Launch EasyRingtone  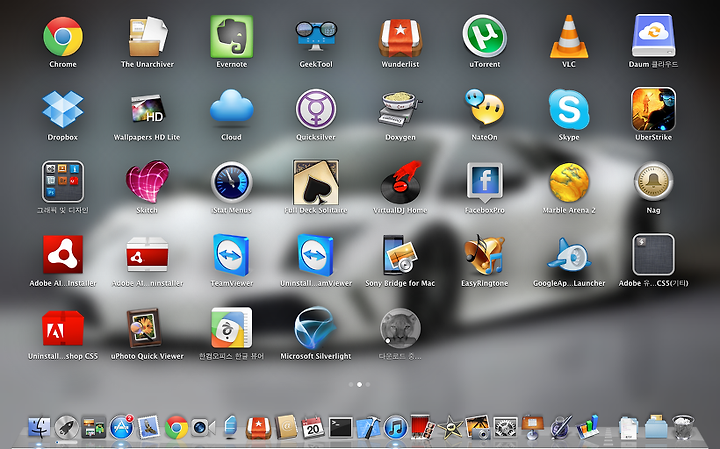pos(484,254)
